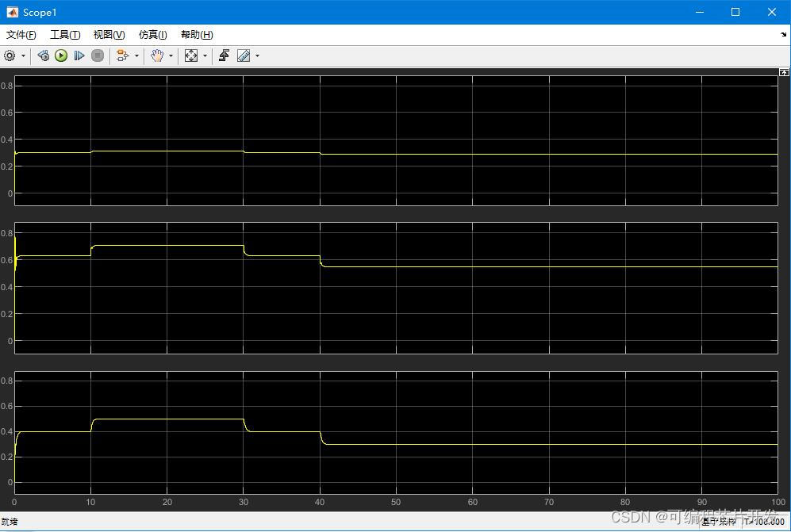Click the T=100.000 status bar entry
Image resolution: width=791 pixels, height=532 pixels.
tap(764, 522)
